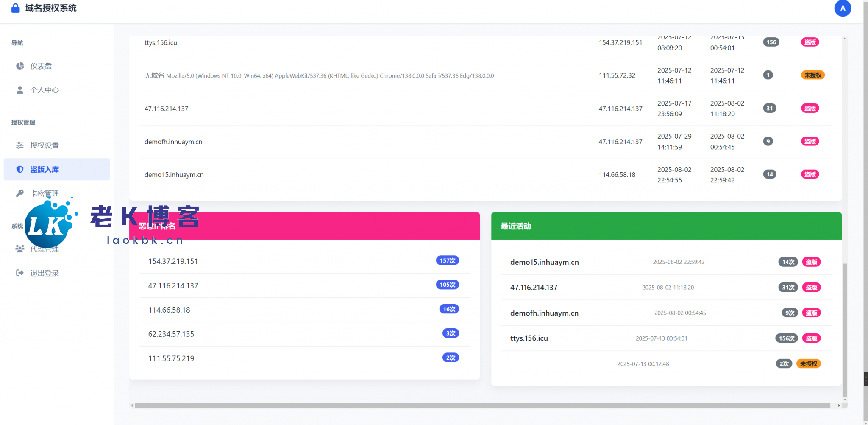This screenshot has width=868, height=425.
Task: Select 退出登录 in the sidebar
Action: [x=45, y=273]
